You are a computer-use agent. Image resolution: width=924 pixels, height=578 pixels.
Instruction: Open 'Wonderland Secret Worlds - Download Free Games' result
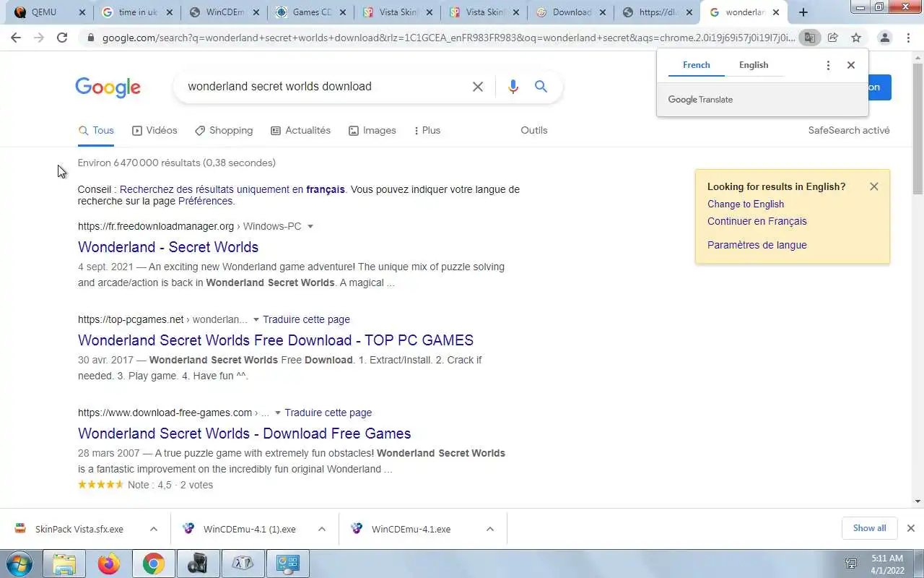pyautogui.click(x=244, y=433)
